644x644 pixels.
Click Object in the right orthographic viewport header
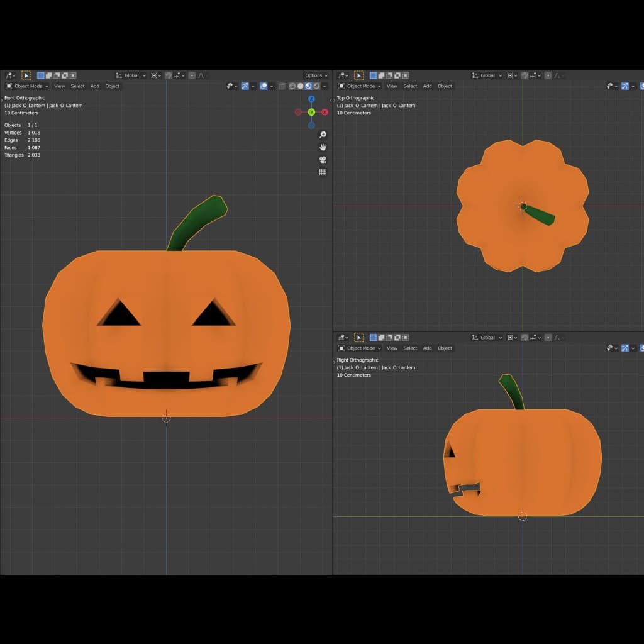(445, 348)
